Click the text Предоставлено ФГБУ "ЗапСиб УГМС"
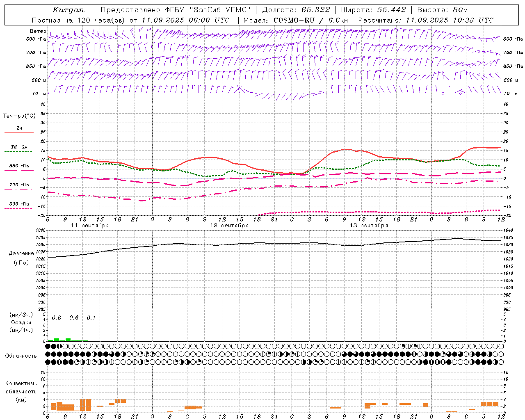This screenshot has height=420, width=525. (x=176, y=10)
